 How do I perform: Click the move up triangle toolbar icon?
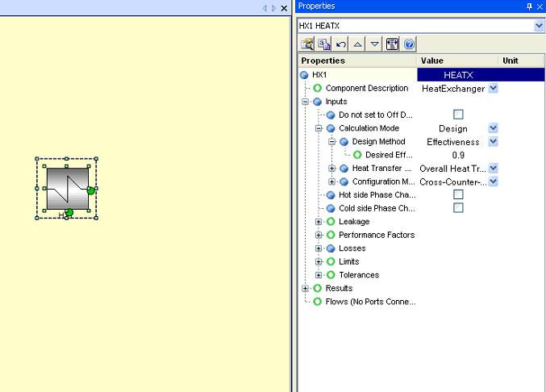(x=357, y=44)
